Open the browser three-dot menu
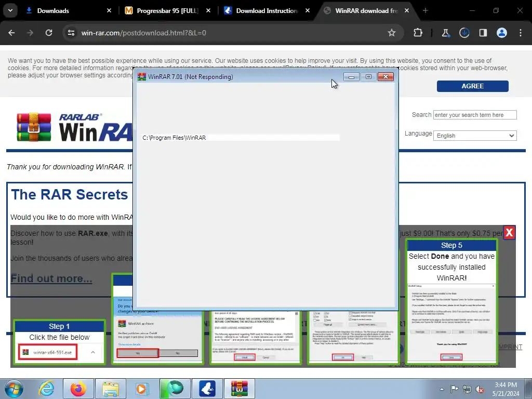This screenshot has height=399, width=532. pyautogui.click(x=521, y=33)
